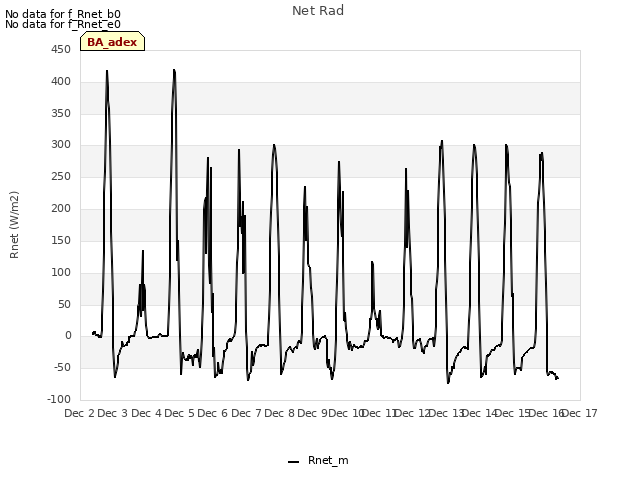640x480 pixels.
Task: Click the Rnet_m legend entry
Action: 318,460
